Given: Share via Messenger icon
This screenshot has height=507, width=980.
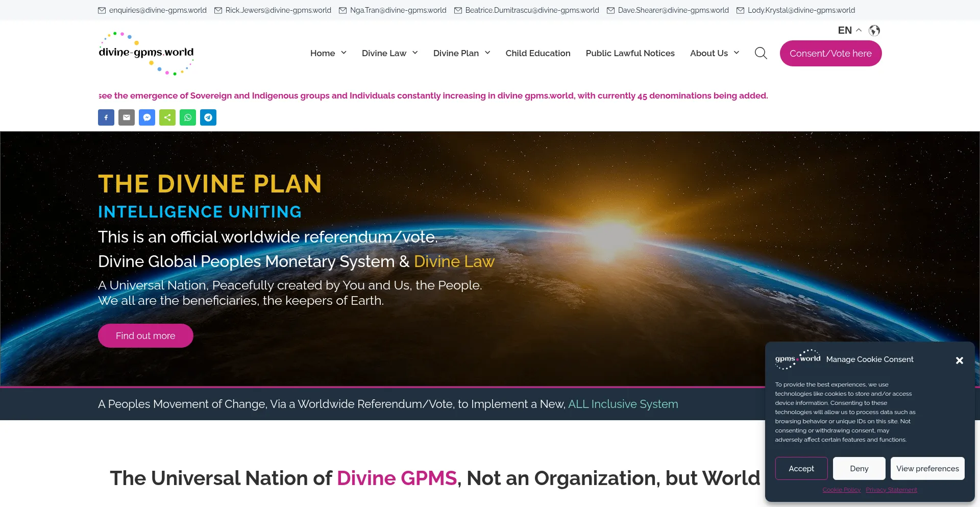Looking at the screenshot, I should (147, 117).
